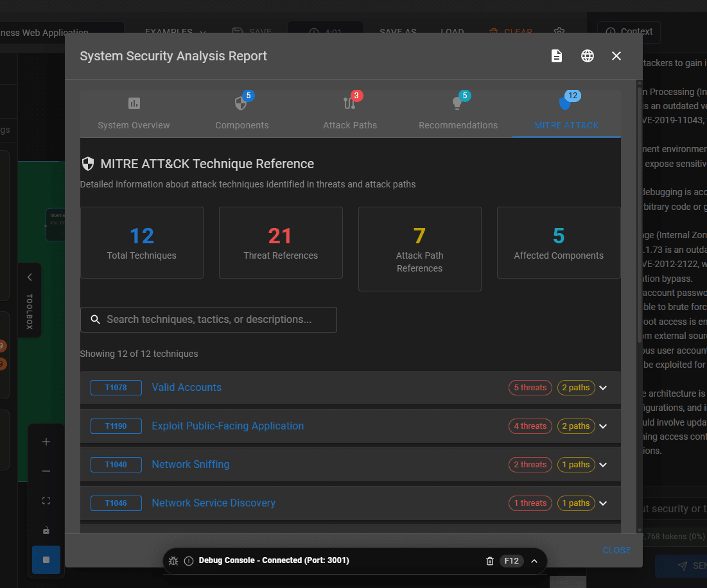Image resolution: width=707 pixels, height=588 pixels.
Task: Click the Total Techniques stat card
Action: point(141,243)
